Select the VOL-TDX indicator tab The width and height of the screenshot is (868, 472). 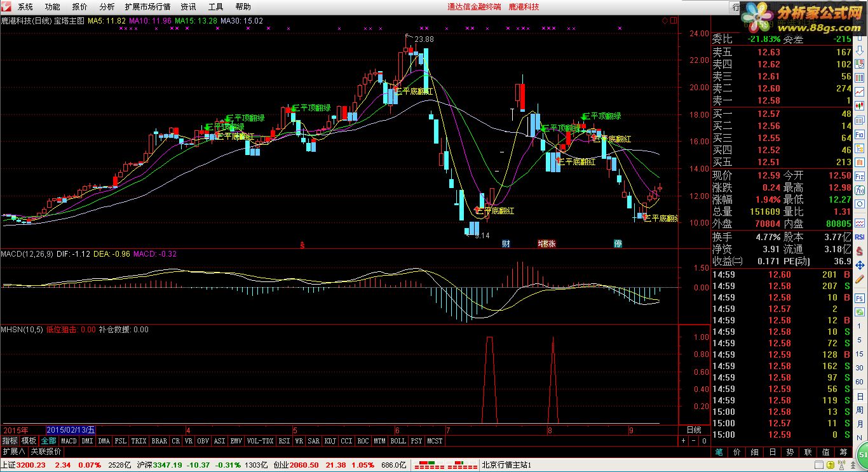tap(261, 440)
